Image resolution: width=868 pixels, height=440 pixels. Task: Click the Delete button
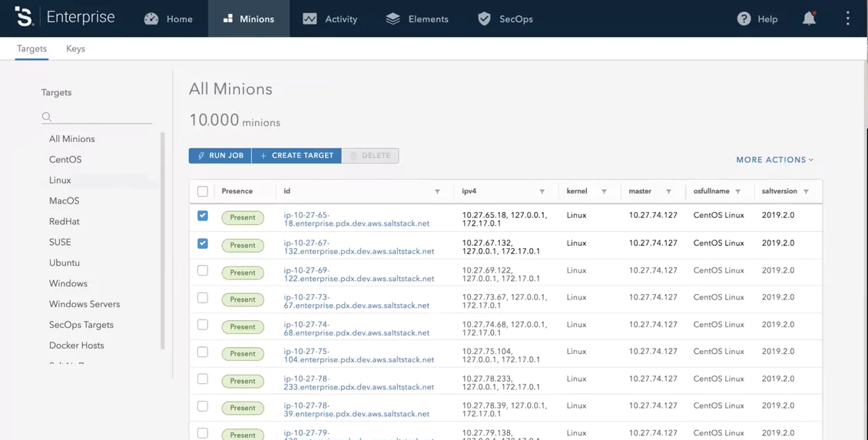[370, 156]
